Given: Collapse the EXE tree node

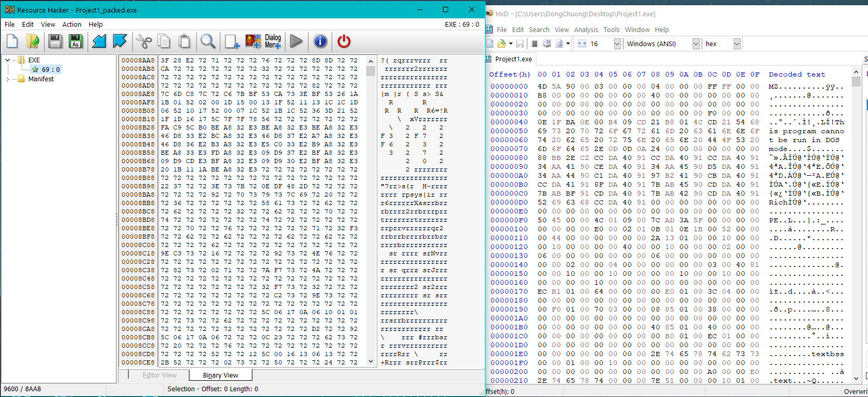Looking at the screenshot, I should (x=7, y=60).
